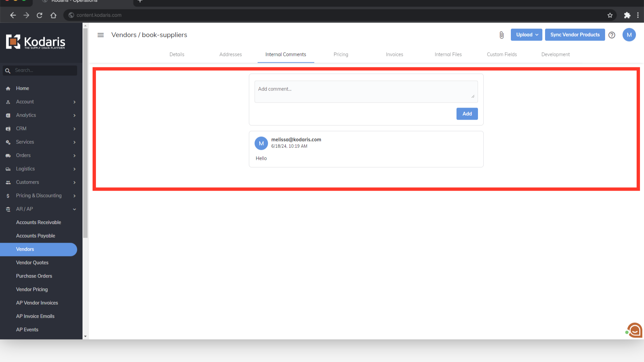The image size is (644, 362).
Task: Bookmark page with star icon
Action: click(610, 15)
